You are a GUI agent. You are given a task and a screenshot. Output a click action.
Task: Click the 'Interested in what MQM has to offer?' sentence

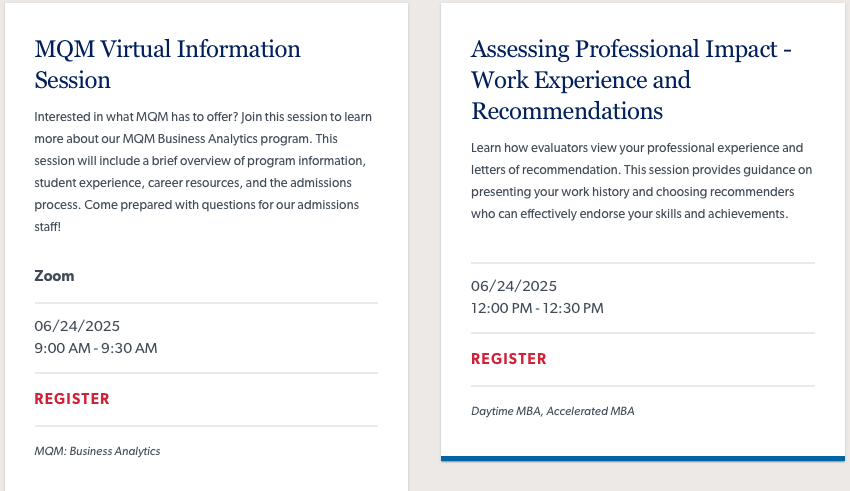click(137, 117)
